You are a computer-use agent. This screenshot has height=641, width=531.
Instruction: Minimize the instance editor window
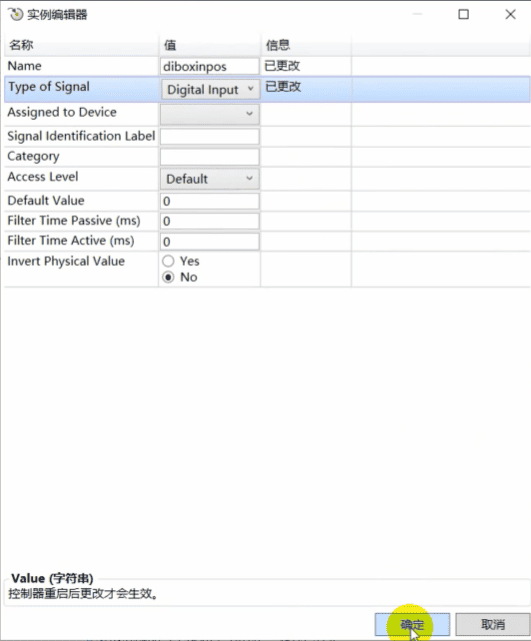click(417, 15)
